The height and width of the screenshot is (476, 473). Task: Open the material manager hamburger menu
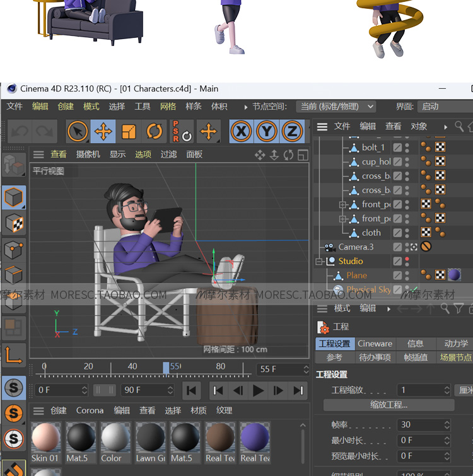coord(38,410)
